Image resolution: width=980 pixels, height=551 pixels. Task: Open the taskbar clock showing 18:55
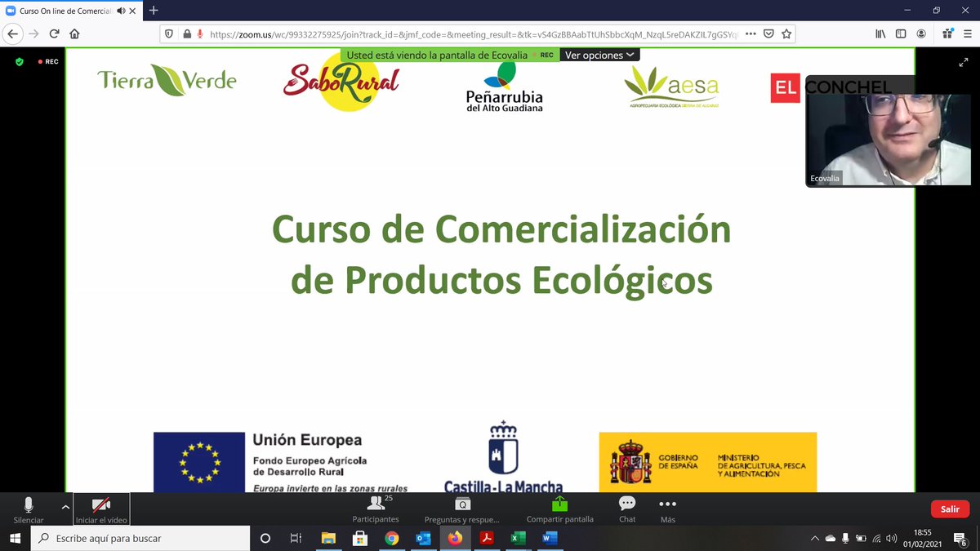point(923,538)
